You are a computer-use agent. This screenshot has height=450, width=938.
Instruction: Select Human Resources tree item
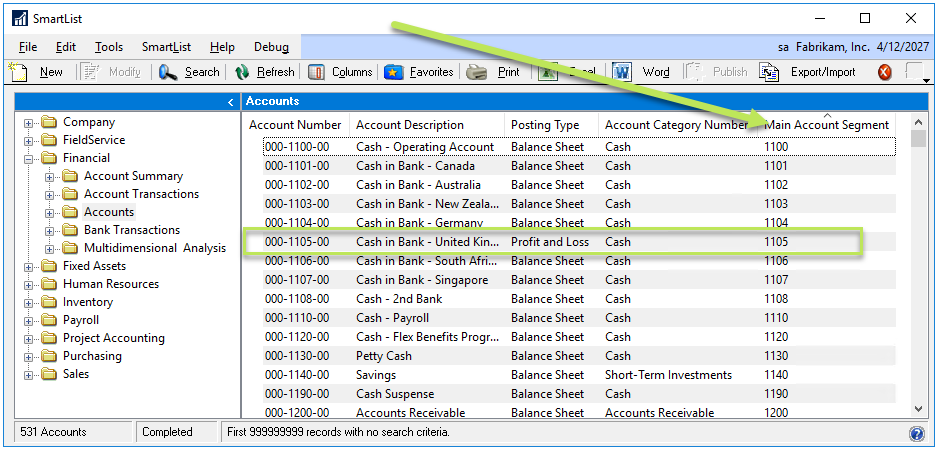coord(111,284)
